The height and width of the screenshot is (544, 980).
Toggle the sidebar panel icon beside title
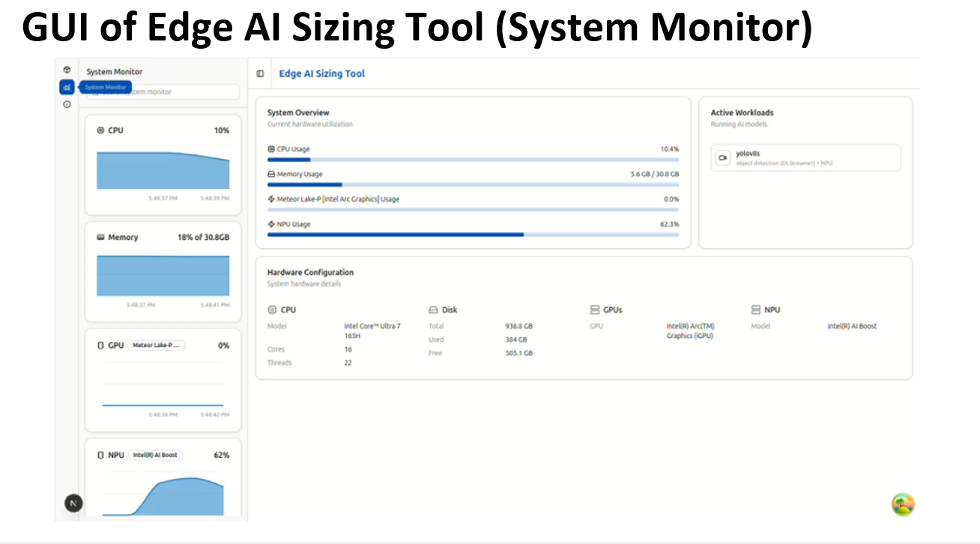[x=260, y=73]
